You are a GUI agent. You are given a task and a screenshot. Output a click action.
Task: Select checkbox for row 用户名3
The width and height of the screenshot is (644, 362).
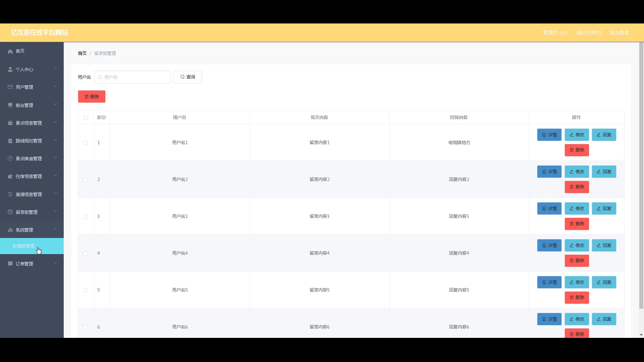[x=86, y=217]
